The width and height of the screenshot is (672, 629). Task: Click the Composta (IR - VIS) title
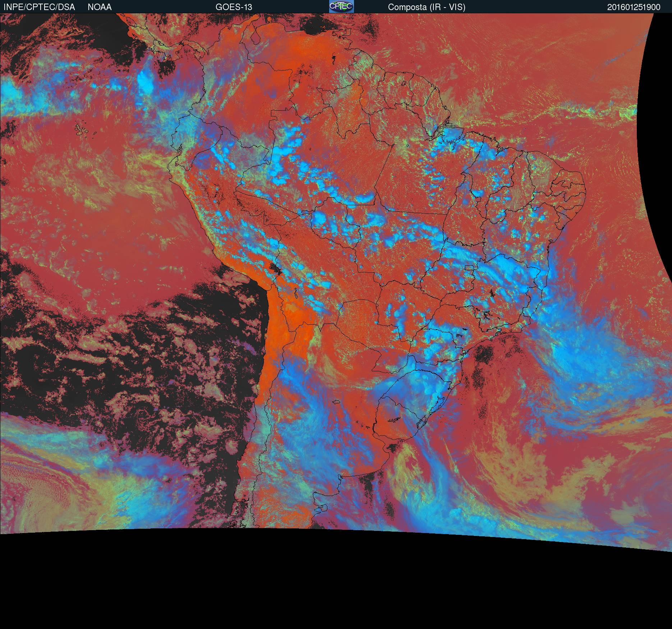pyautogui.click(x=427, y=7)
